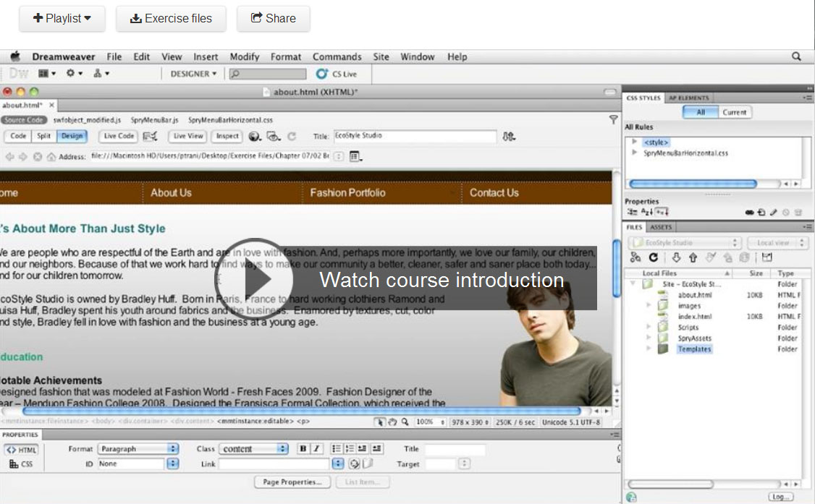Expand SpryMenuBarHorizontal.css rules
This screenshot has width=815, height=504.
634,153
